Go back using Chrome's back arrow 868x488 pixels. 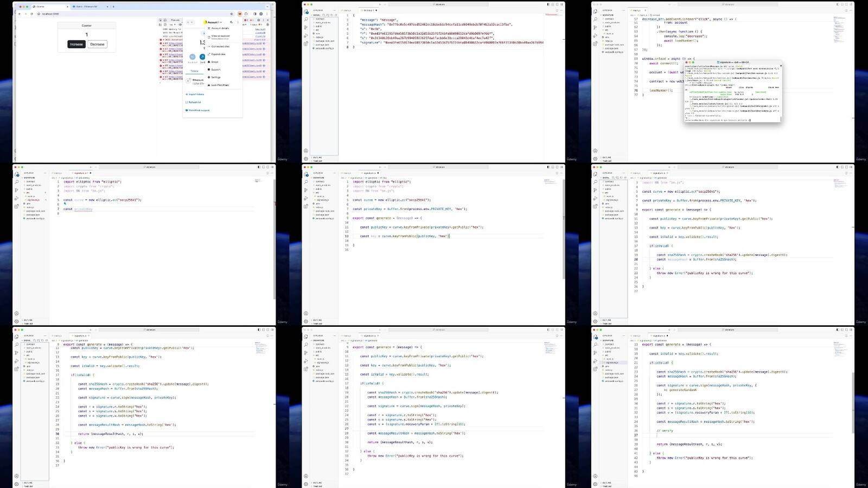pos(20,14)
